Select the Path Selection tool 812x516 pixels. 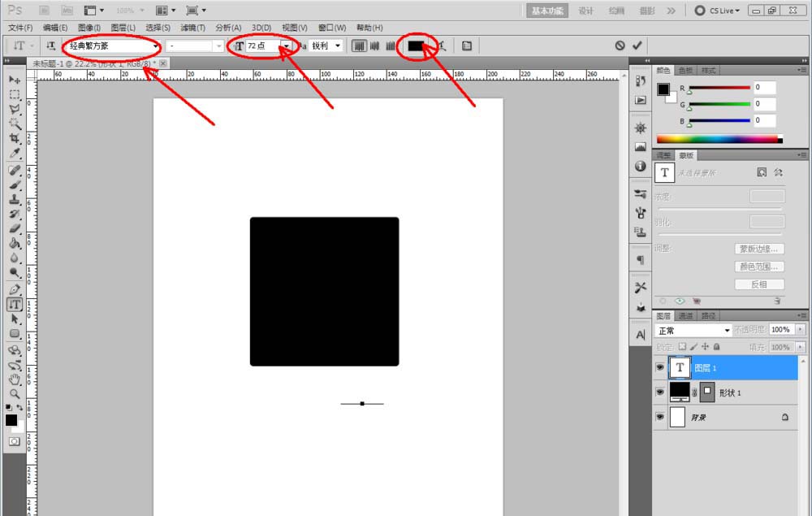click(x=15, y=319)
